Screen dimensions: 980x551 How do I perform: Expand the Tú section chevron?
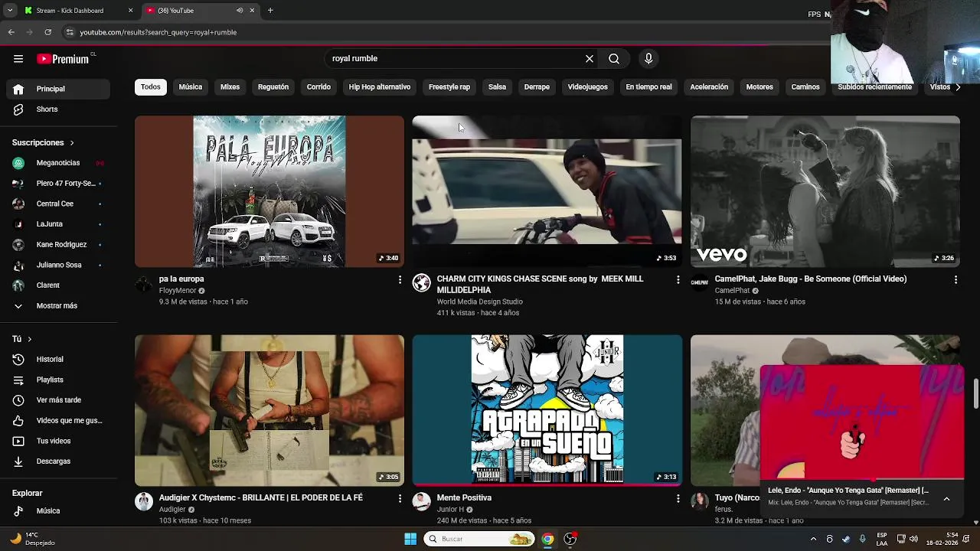(x=30, y=339)
